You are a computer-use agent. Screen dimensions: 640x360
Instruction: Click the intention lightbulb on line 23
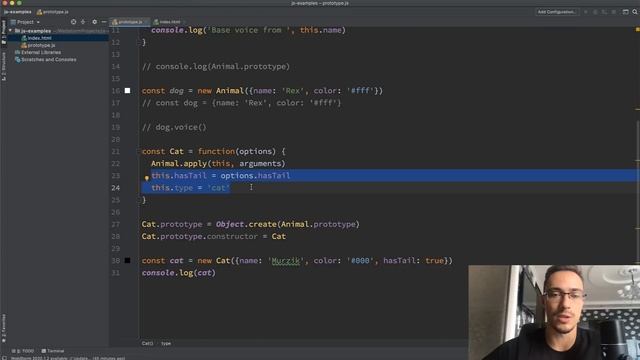pos(147,178)
